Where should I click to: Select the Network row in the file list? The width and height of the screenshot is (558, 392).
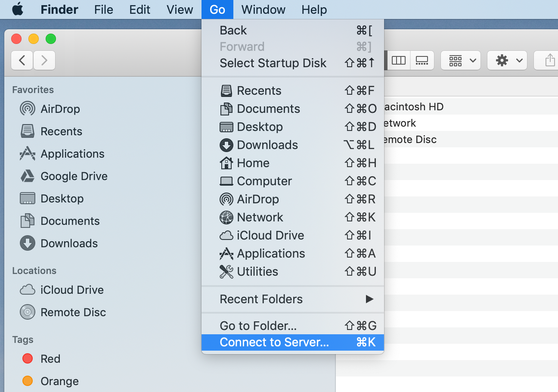pyautogui.click(x=471, y=123)
